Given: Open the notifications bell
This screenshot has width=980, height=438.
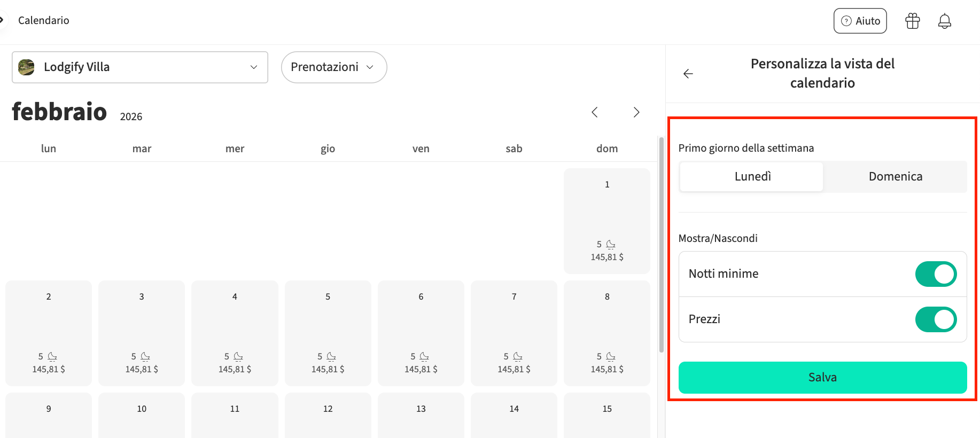Looking at the screenshot, I should 945,21.
